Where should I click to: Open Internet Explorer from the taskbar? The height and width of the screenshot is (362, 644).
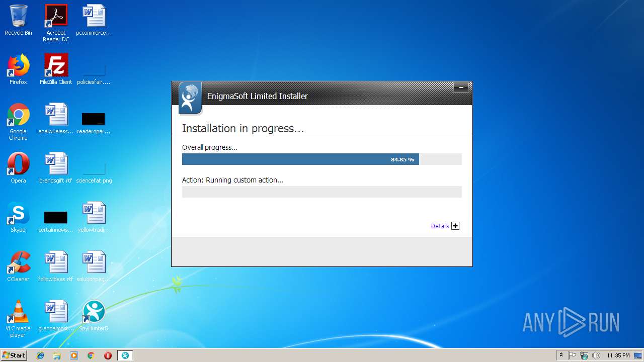point(40,355)
